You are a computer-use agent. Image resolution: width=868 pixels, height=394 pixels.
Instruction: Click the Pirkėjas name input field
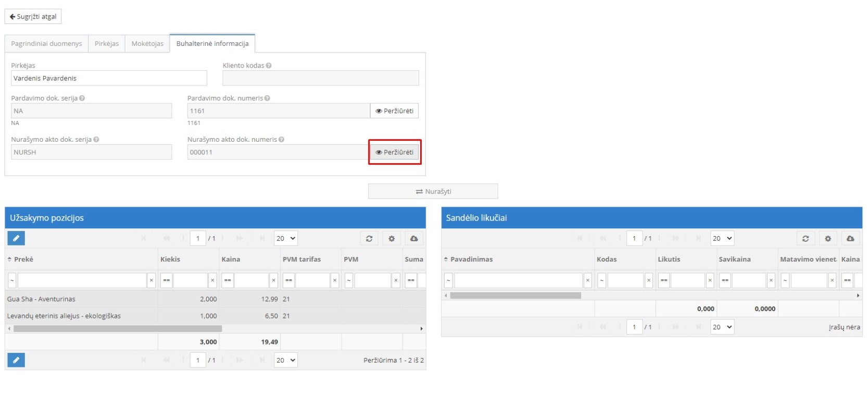109,78
